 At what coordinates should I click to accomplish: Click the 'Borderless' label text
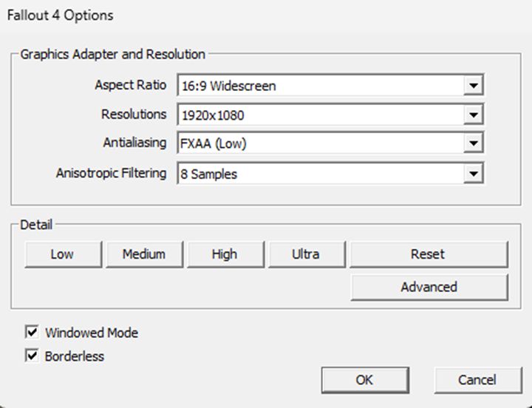[x=75, y=356]
